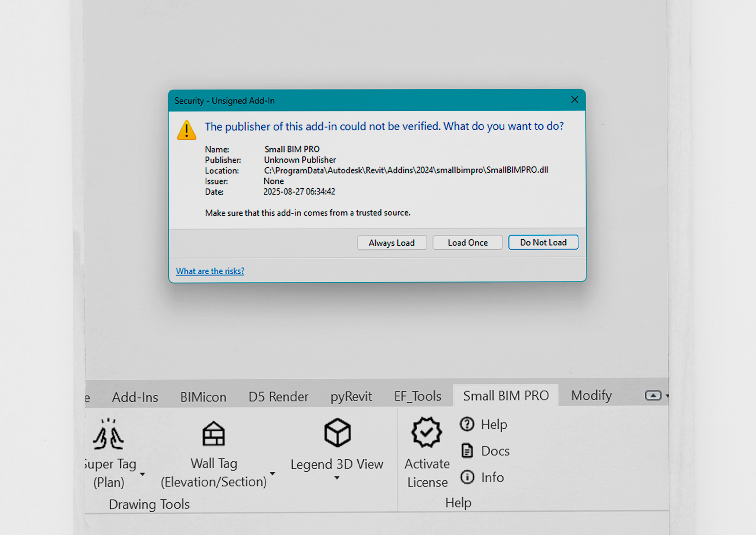Open the Legend 3D View tool
756x535 pixels.
click(337, 445)
